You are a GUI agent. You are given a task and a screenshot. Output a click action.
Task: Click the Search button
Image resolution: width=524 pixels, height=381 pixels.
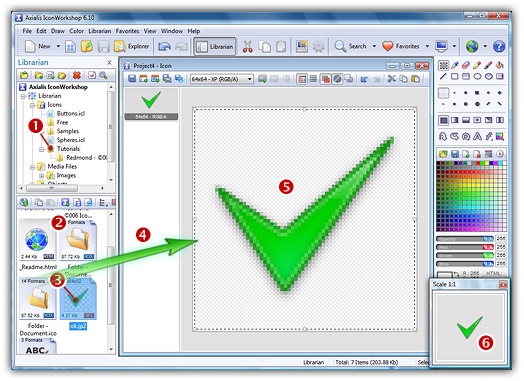pyautogui.click(x=351, y=46)
